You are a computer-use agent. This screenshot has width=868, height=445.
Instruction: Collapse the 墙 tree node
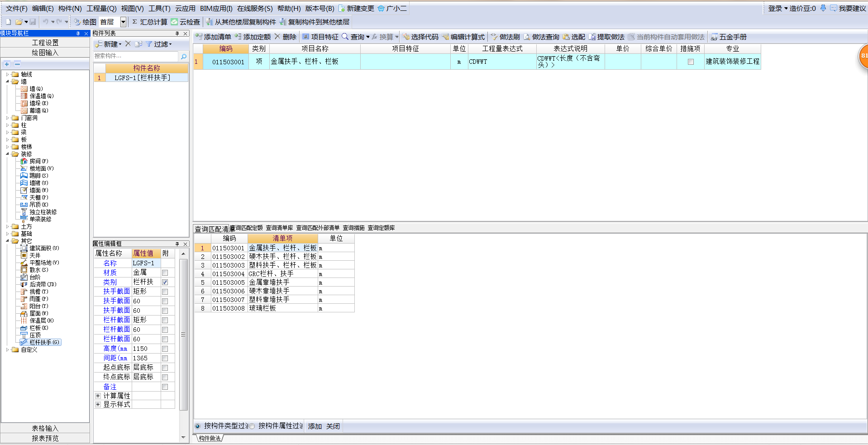8,81
